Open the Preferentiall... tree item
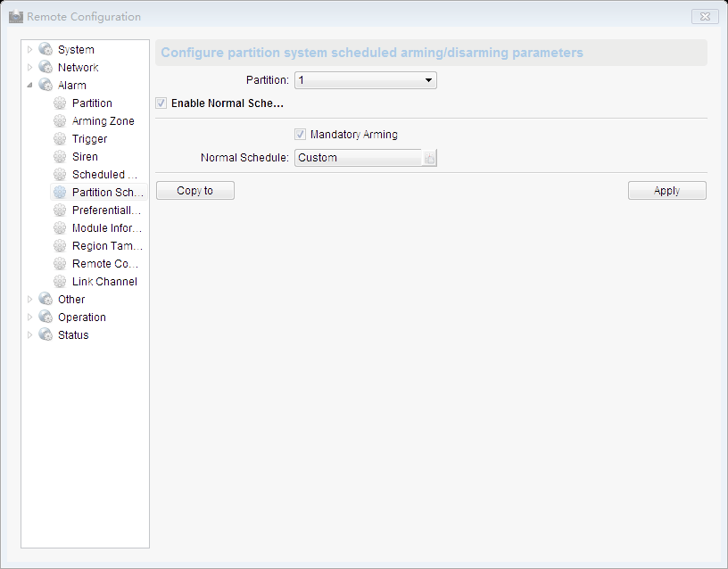Viewport: 728px width, 569px height. 106,210
